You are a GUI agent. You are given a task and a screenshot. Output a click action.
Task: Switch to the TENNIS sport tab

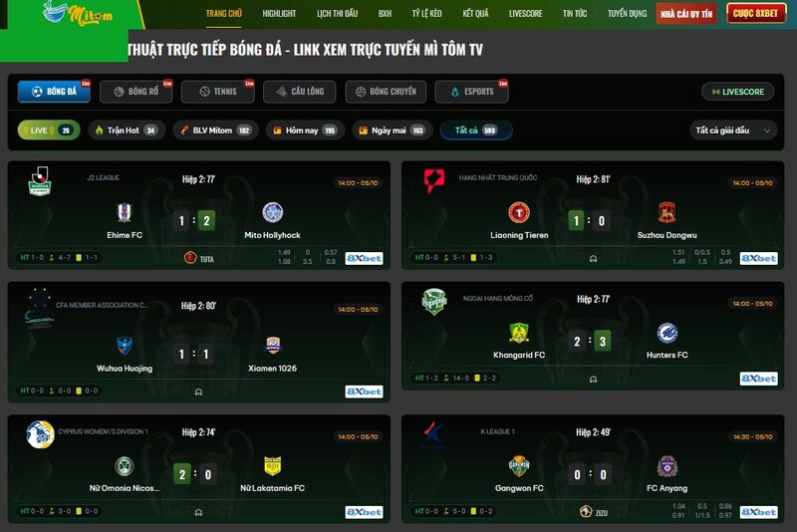(x=218, y=92)
